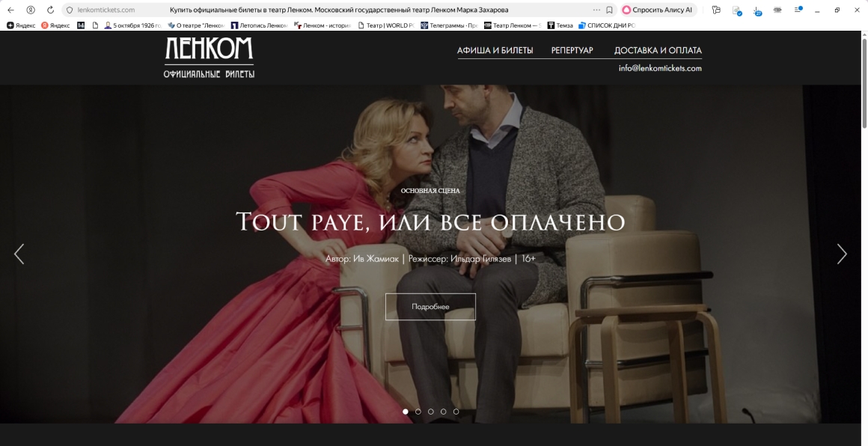This screenshot has height=446, width=868.
Task: Show previous slide with the left arrow
Action: [x=19, y=254]
